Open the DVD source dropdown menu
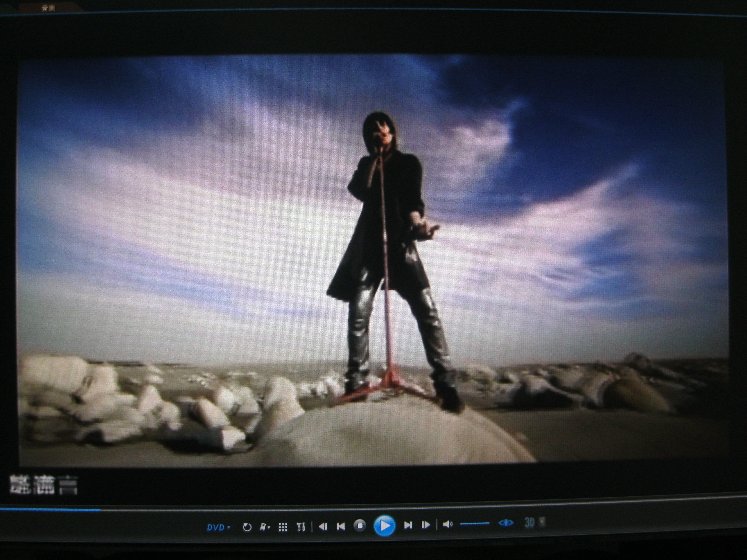Screen dimensions: 747x560 tap(218, 527)
